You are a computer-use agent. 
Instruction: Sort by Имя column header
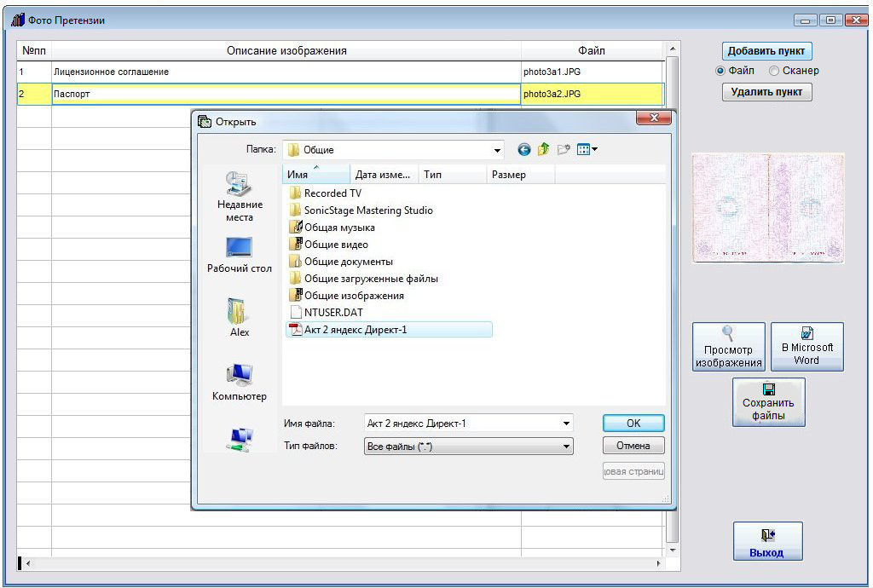point(316,175)
